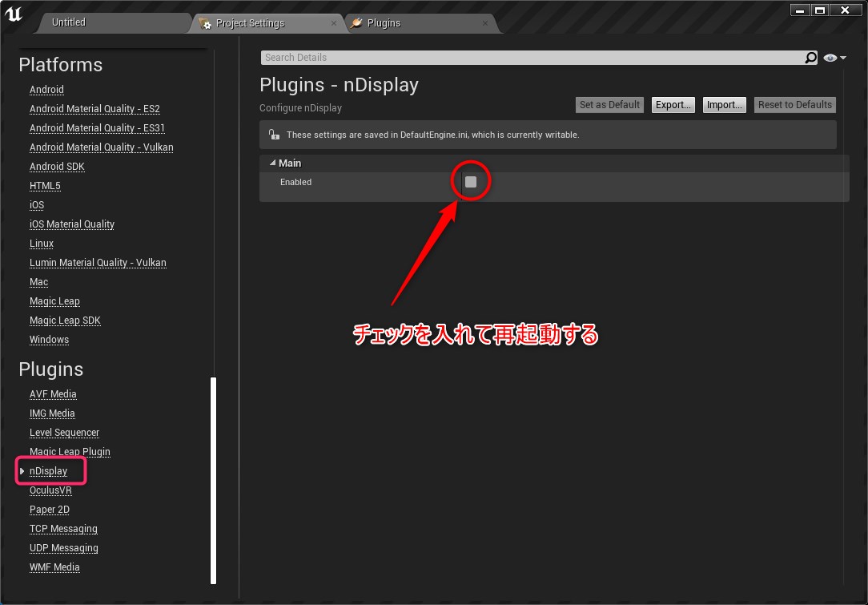Click the Set as Default button

(x=609, y=105)
